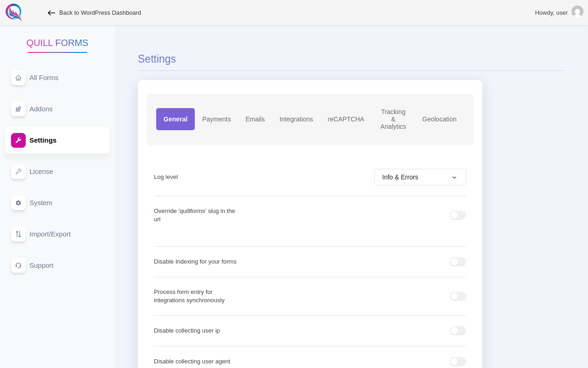Viewport: 588px width, 368px height.
Task: Toggle override 'quillforms' slug switch
Action: click(458, 215)
